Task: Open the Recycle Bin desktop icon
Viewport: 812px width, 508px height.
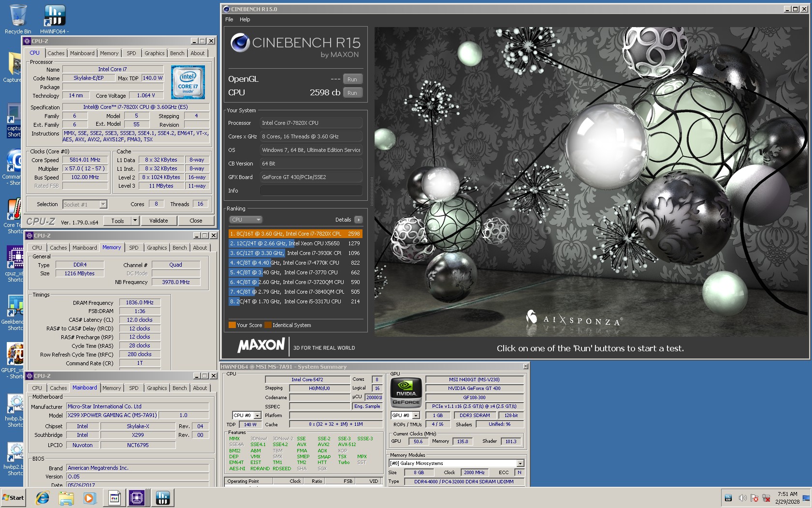Action: coord(18,19)
